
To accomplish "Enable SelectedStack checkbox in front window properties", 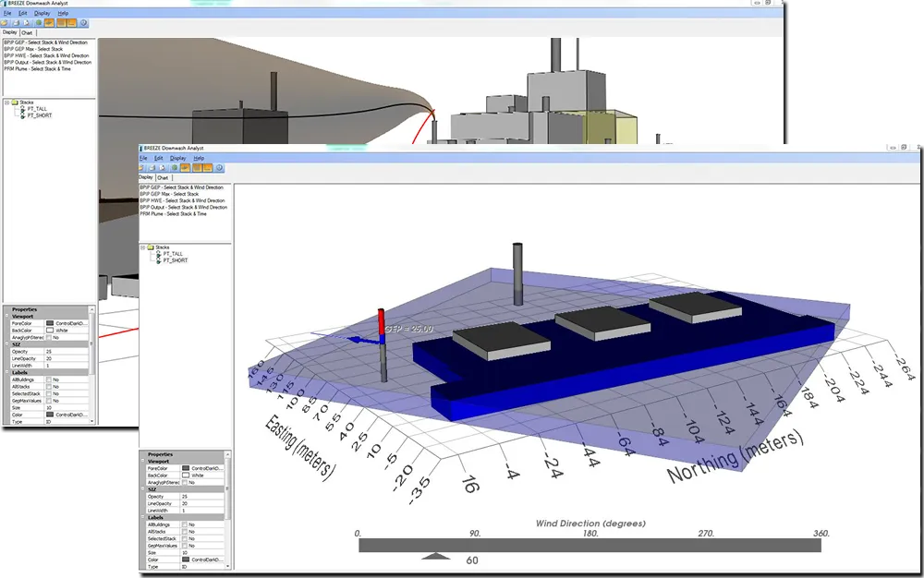I will coord(186,538).
